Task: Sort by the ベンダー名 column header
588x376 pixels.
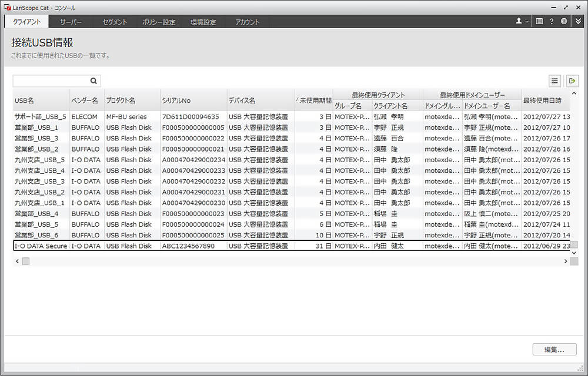Action: tap(87, 100)
